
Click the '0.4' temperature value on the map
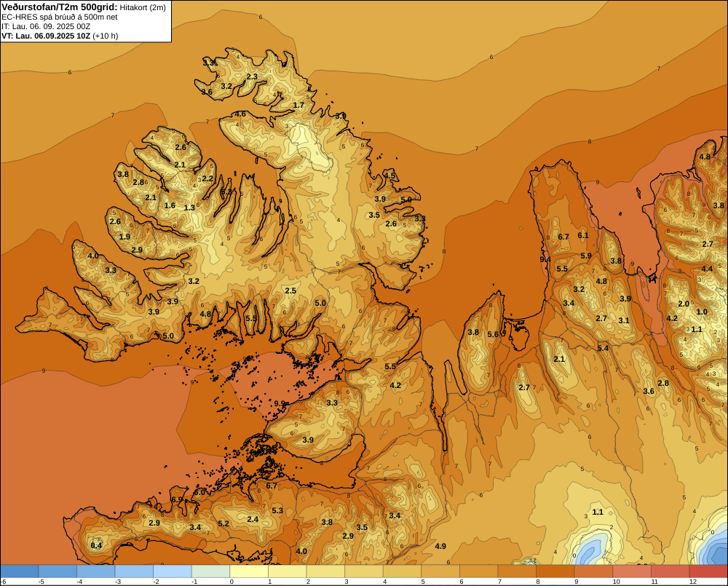(96, 545)
